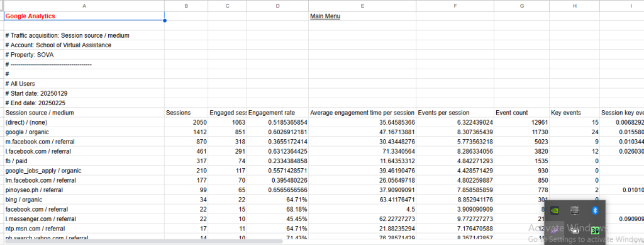This screenshot has width=644, height=245.
Task: Click the facebook.com / referral cell
Action: (x=84, y=209)
